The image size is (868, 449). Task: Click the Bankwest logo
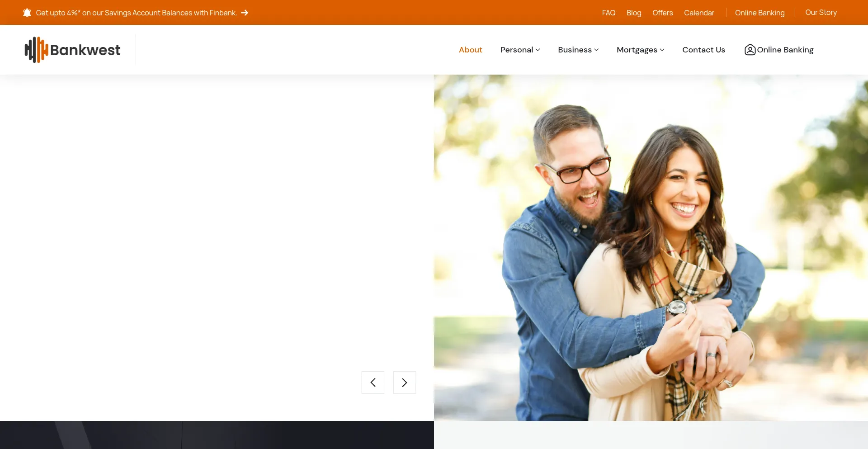point(72,50)
